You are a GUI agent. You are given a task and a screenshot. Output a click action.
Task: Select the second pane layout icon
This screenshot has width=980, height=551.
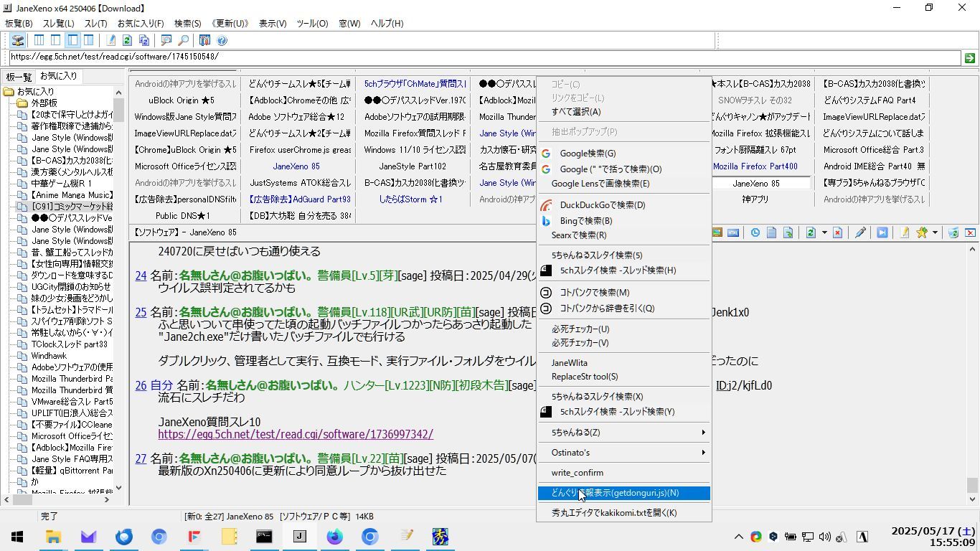(x=56, y=41)
